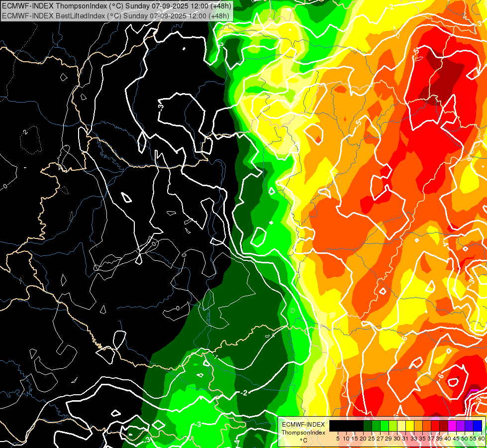Select the dark green 20-25 legend swatch

point(368,426)
